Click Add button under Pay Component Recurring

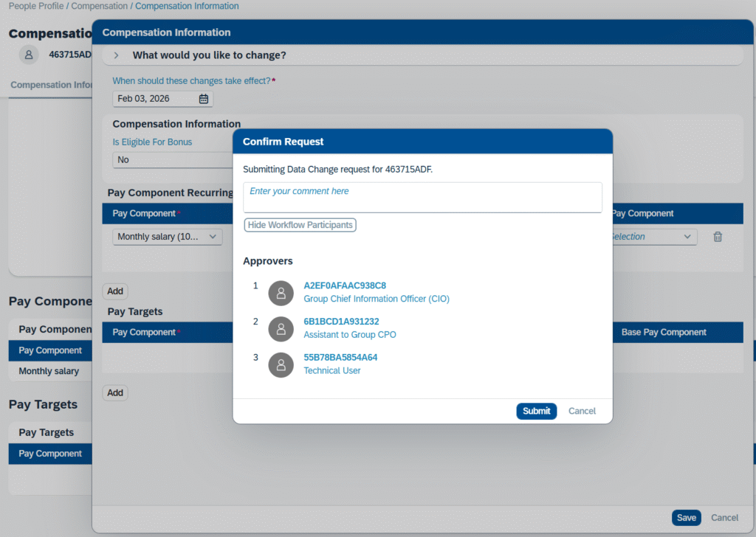pos(115,291)
